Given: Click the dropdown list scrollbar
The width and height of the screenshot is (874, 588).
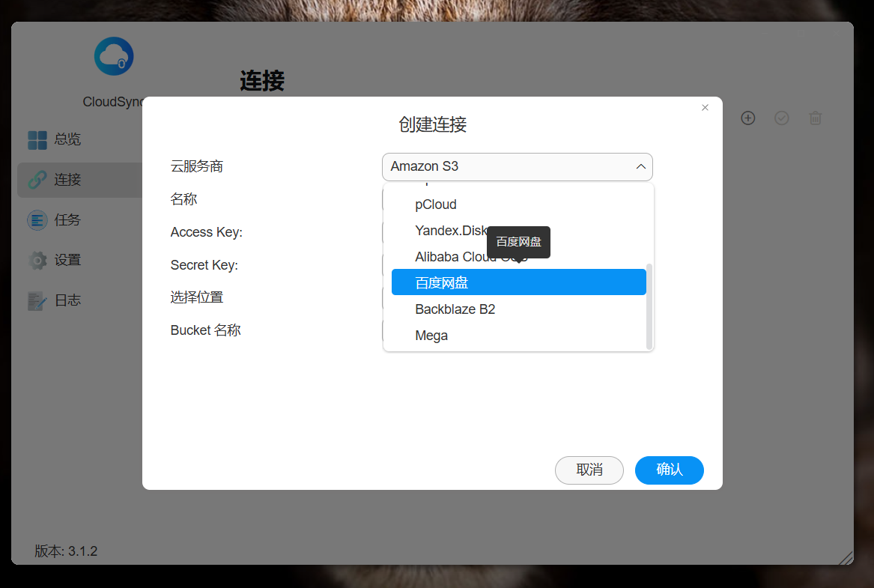Looking at the screenshot, I should [649, 306].
